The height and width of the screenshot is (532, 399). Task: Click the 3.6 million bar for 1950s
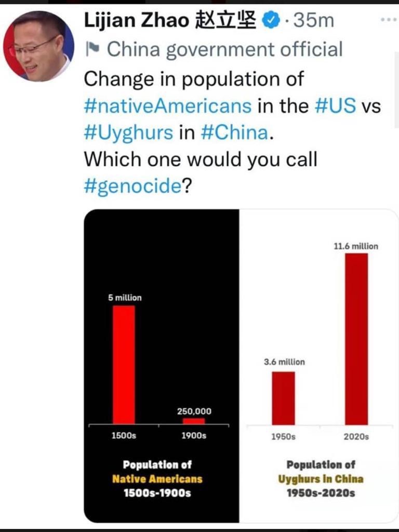point(283,398)
